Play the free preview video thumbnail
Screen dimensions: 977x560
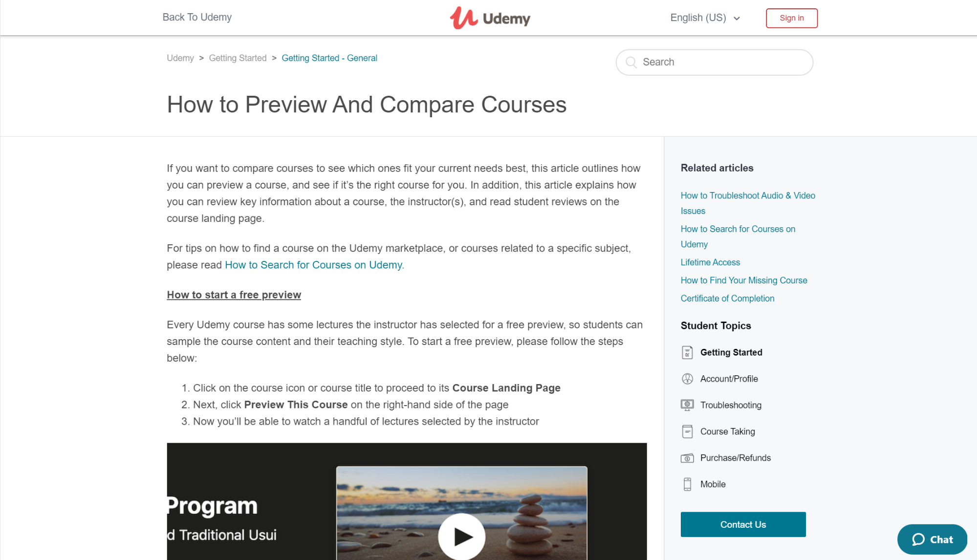tap(462, 536)
